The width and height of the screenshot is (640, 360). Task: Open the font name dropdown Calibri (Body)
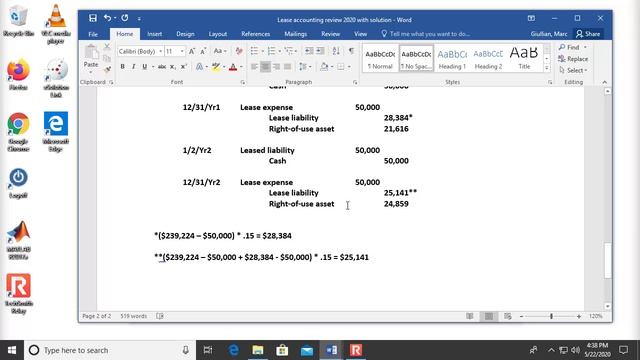point(161,51)
